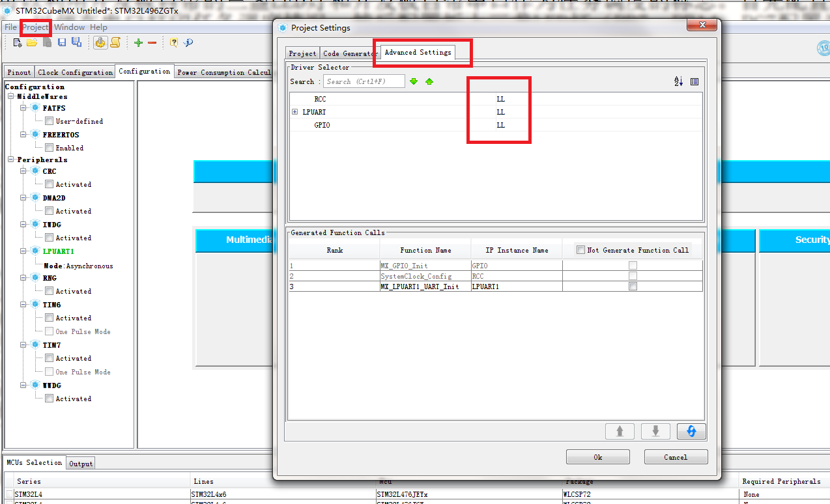Open the LL driver dropdown for RCC
The width and height of the screenshot is (830, 504).
click(500, 99)
